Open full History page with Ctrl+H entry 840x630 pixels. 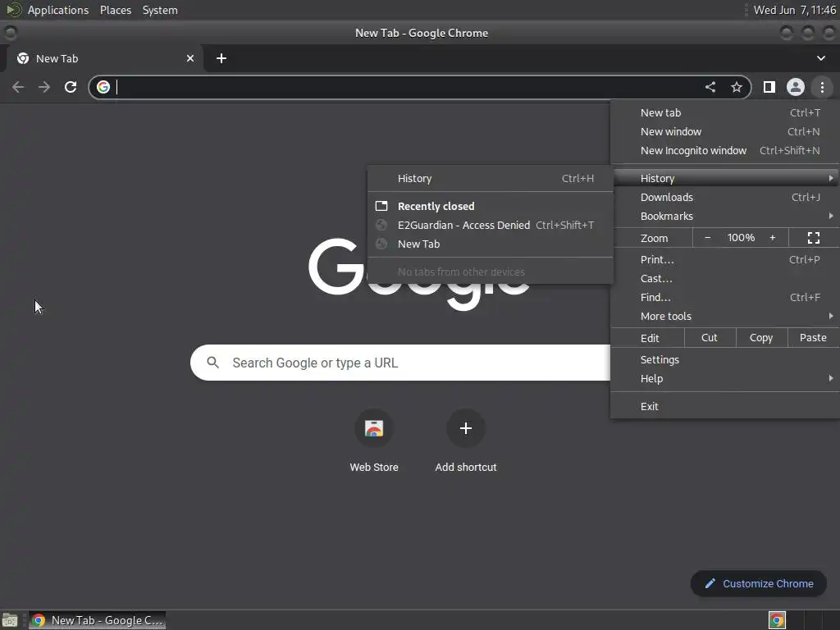pyautogui.click(x=491, y=178)
